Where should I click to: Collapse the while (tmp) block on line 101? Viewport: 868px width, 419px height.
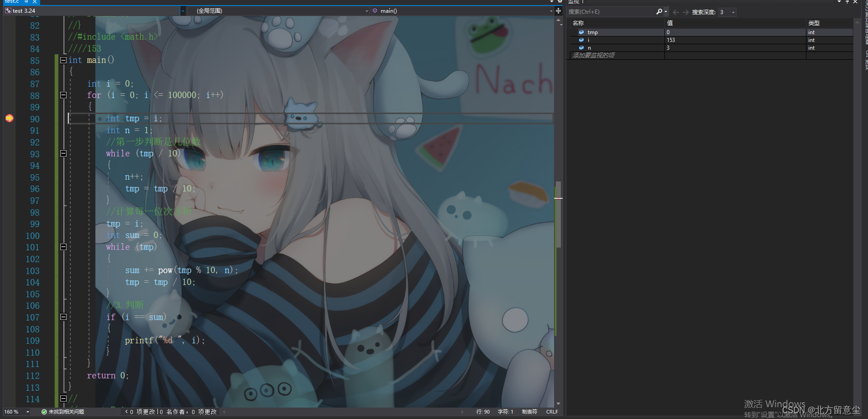tap(63, 247)
